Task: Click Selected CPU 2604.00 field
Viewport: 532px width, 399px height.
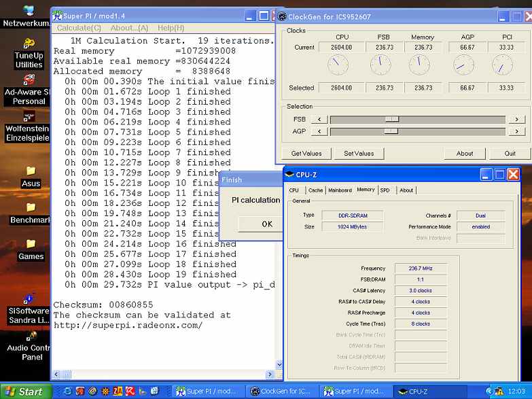Action: coord(341,88)
